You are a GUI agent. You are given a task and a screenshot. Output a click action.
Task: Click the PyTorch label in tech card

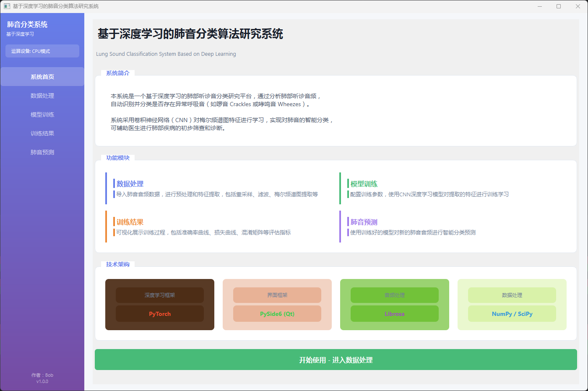[x=160, y=314]
